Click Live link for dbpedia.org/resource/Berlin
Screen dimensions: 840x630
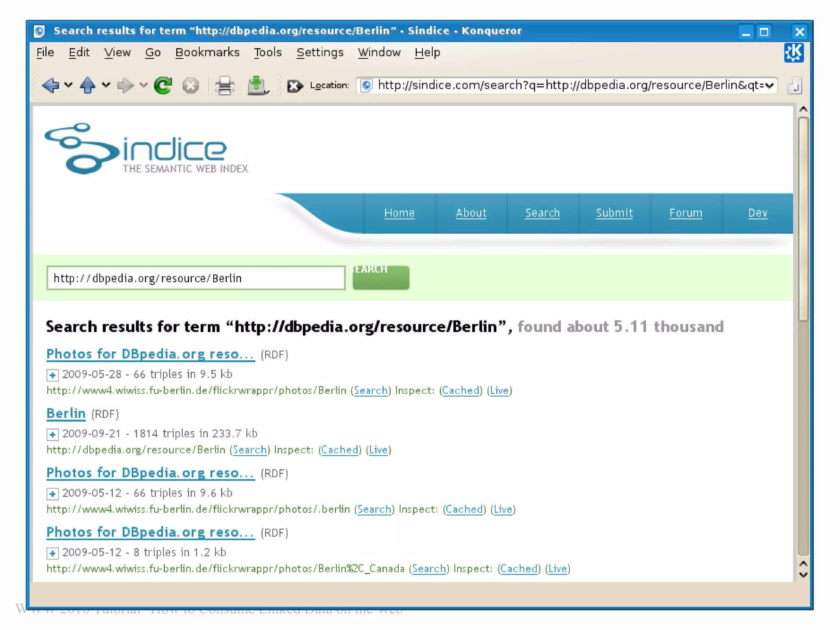coord(378,450)
